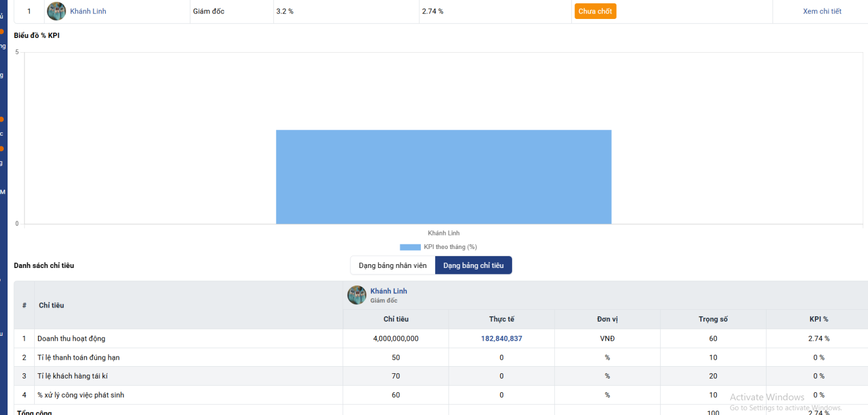Image resolution: width=868 pixels, height=415 pixels.
Task: Switch to Dạng bảng nhân viên tab
Action: (x=393, y=266)
